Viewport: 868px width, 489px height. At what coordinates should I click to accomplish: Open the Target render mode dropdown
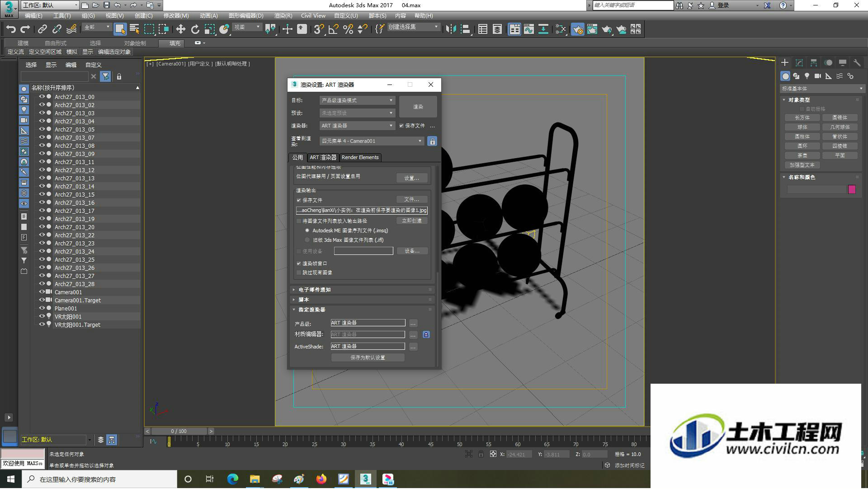[x=357, y=101]
